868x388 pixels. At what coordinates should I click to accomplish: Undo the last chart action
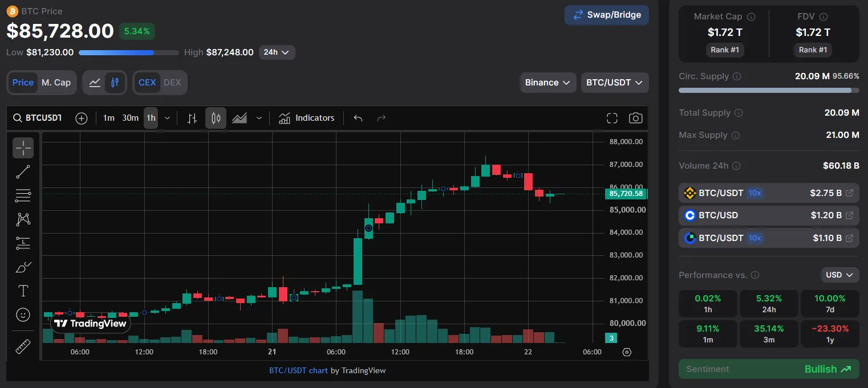click(x=358, y=118)
